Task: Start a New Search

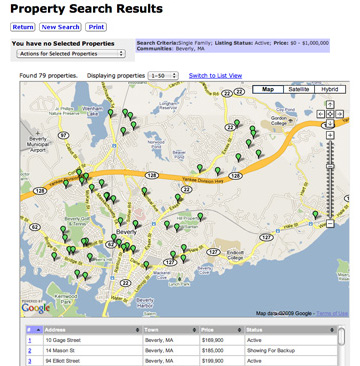Action: tap(60, 27)
